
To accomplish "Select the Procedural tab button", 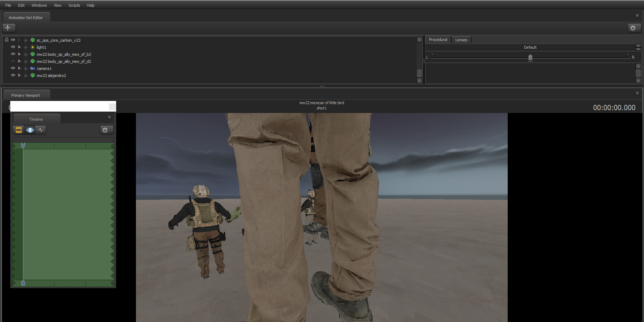I will click(438, 40).
